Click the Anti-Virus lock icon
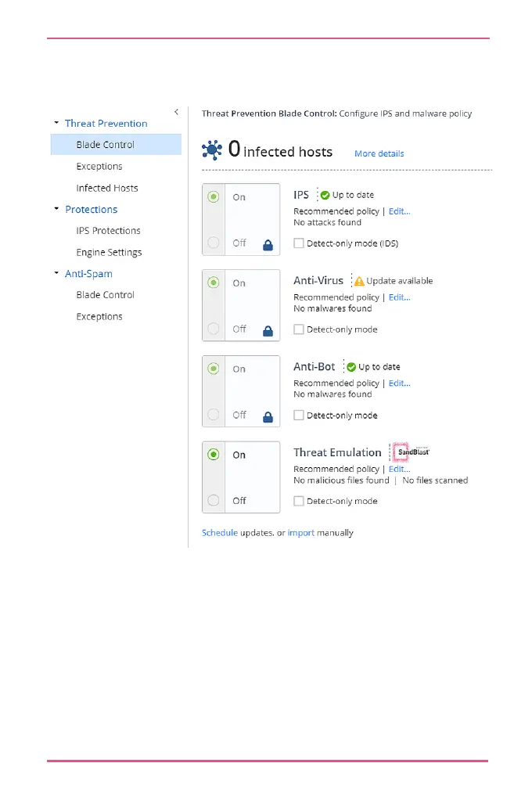 268,331
